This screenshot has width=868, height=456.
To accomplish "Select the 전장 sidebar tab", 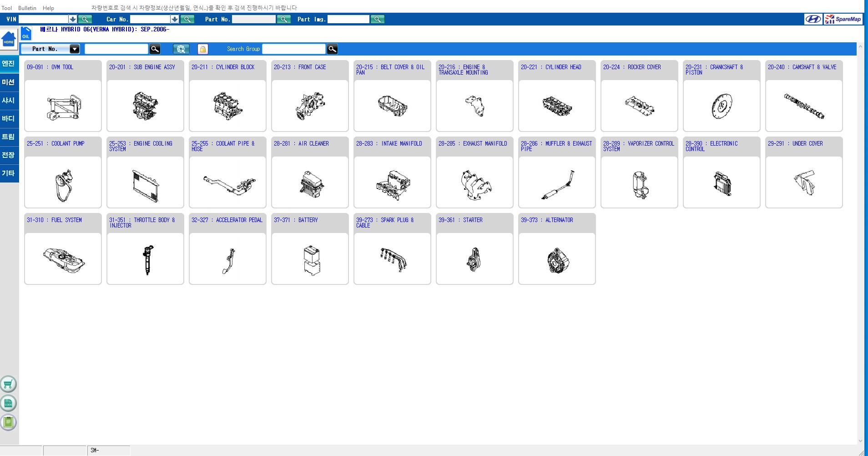I will (x=9, y=155).
